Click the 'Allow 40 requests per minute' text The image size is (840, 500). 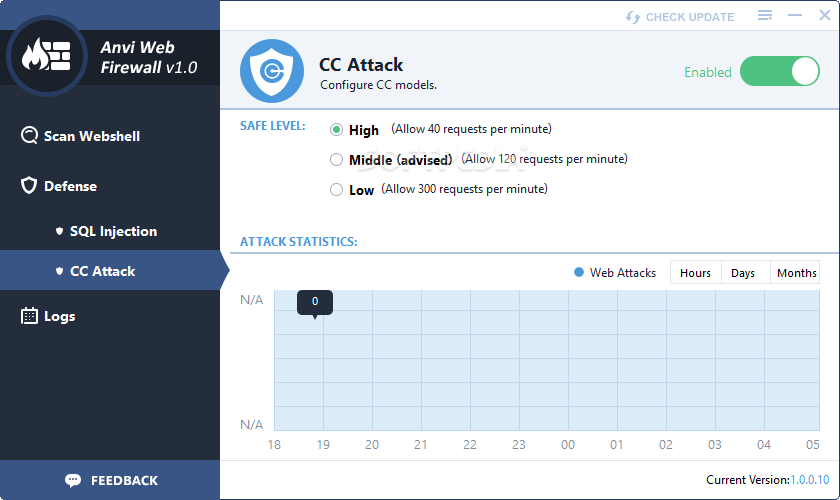[471, 129]
